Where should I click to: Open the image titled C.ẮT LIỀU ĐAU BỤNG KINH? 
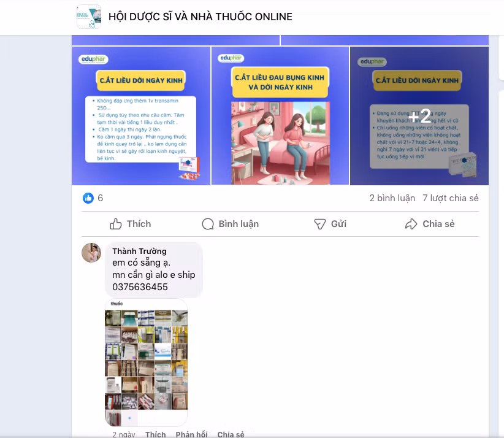tap(280, 115)
